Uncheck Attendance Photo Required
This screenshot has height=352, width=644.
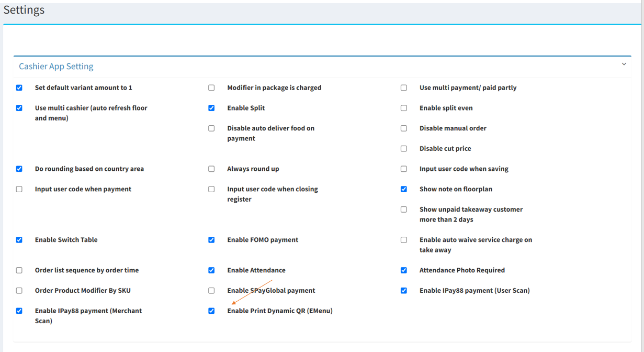404,270
